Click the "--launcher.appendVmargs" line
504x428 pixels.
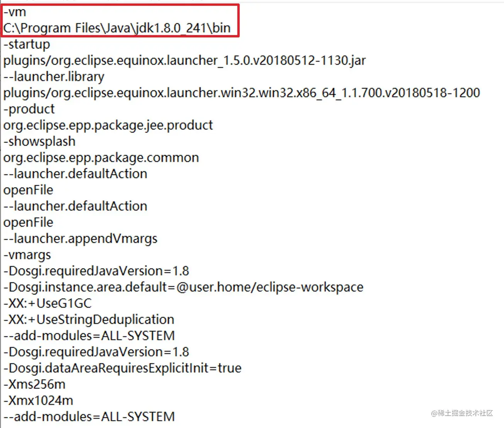click(x=80, y=239)
